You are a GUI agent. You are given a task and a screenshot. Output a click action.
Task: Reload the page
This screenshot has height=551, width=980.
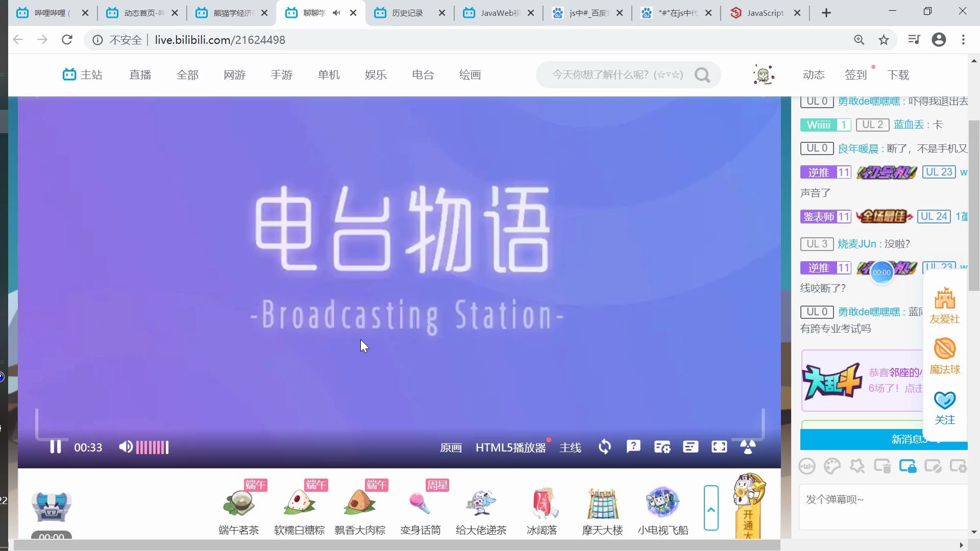click(67, 39)
